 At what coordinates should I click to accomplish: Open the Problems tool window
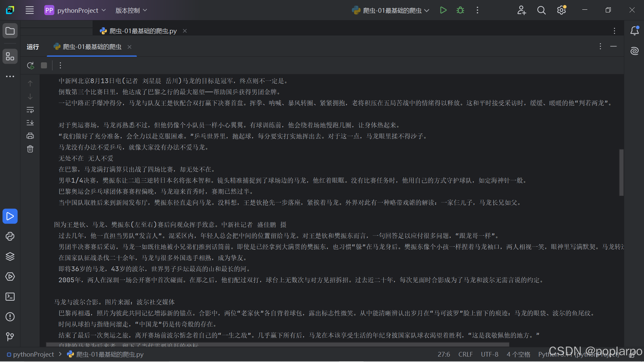[x=10, y=317]
